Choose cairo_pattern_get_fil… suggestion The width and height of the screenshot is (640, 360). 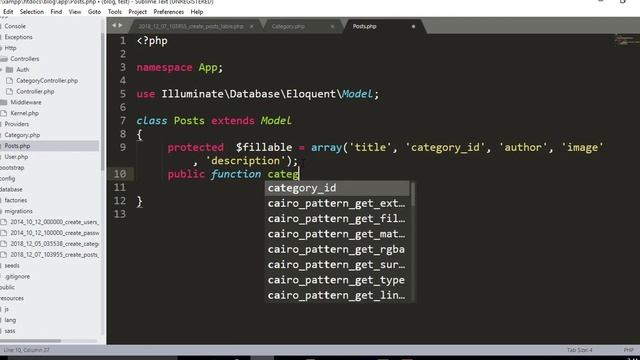[x=337, y=219]
